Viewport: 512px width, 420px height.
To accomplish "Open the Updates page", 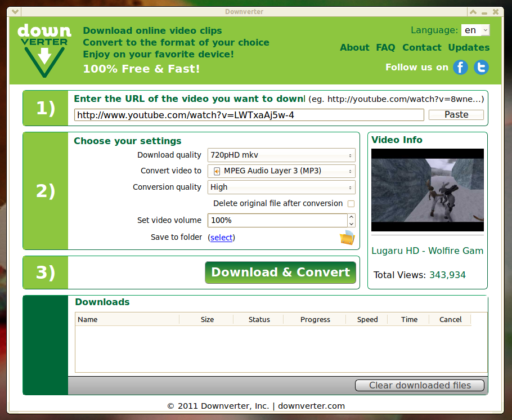I will pos(469,47).
